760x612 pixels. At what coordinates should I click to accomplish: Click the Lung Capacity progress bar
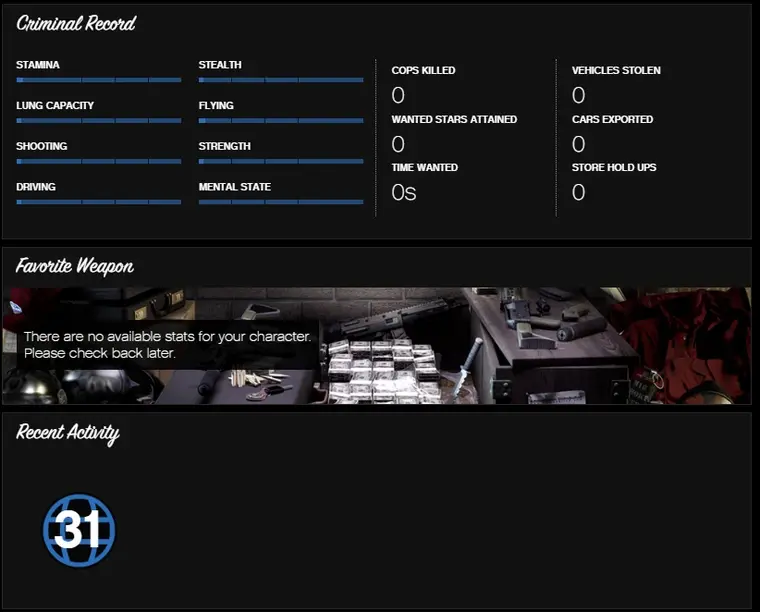click(x=99, y=121)
